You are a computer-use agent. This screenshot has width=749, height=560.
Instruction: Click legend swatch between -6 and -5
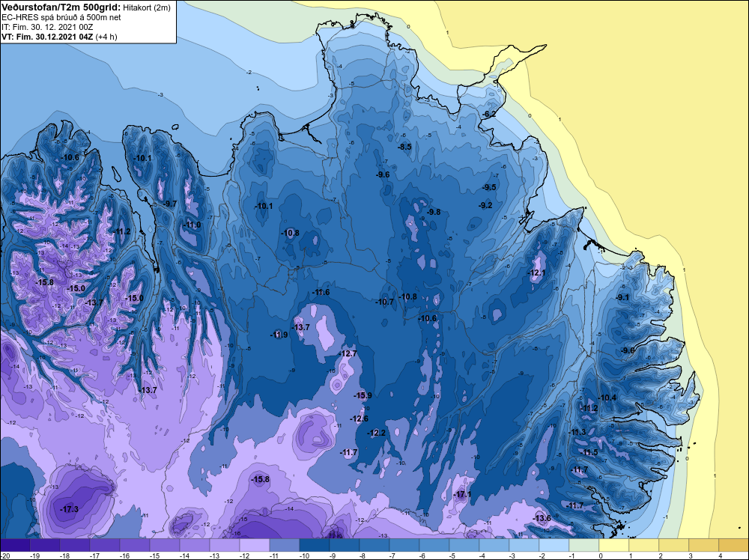(x=434, y=545)
